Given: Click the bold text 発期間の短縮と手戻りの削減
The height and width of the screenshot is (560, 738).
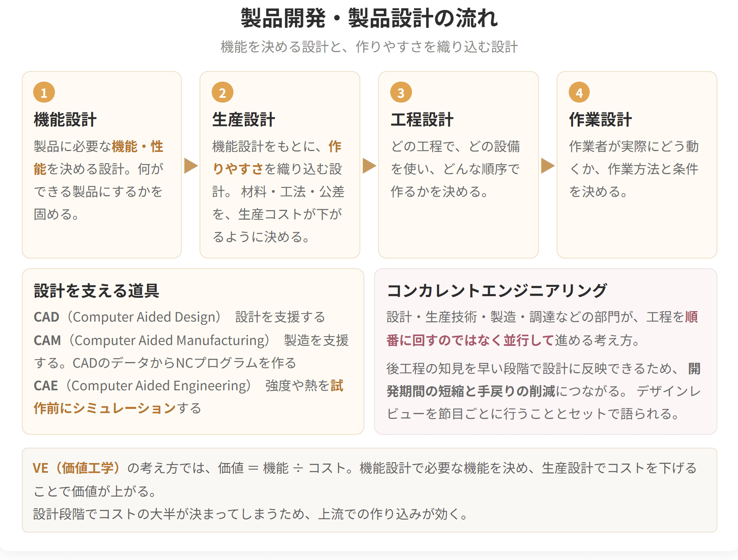Looking at the screenshot, I should pos(471,391).
